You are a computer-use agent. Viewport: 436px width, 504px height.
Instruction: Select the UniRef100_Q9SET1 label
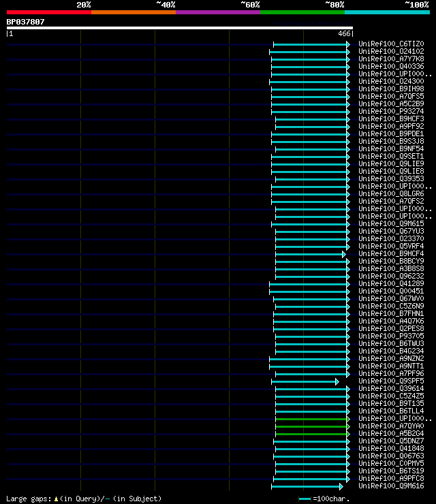(x=391, y=156)
